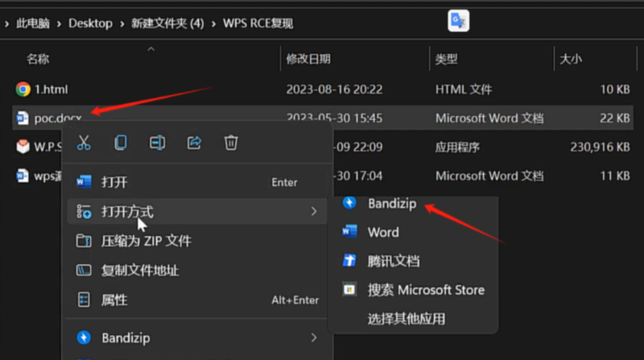
Task: Click the breadcrumb chevron before WPS RCE复现
Action: click(214, 24)
